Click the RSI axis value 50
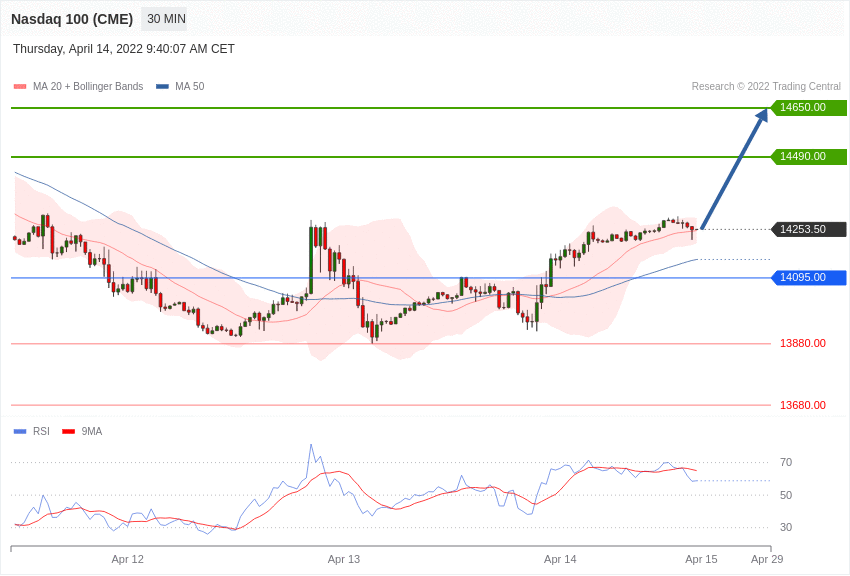The image size is (850, 576). pyautogui.click(x=785, y=495)
